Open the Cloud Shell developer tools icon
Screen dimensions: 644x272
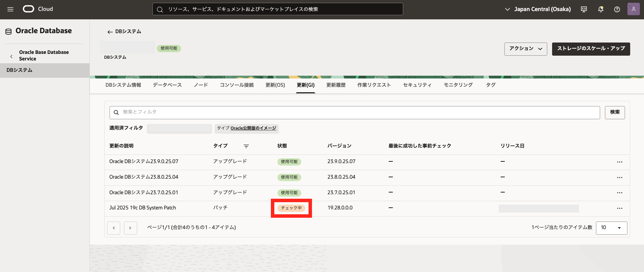(584, 9)
